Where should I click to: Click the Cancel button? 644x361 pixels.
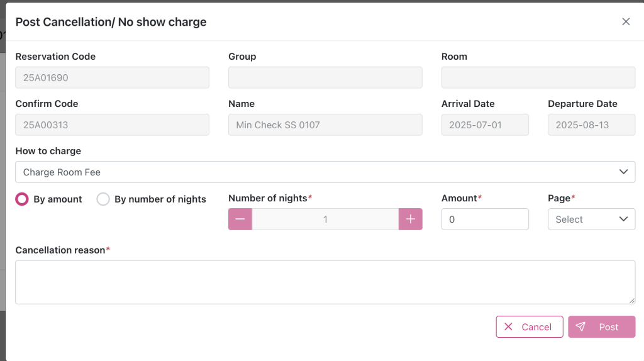coord(529,327)
